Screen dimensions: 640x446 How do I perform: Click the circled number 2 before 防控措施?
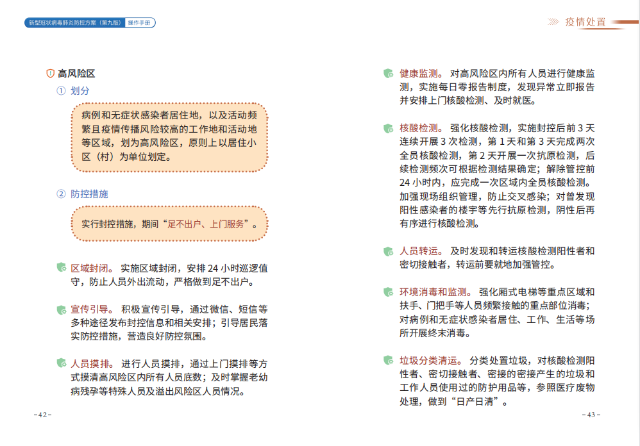pyautogui.click(x=60, y=192)
